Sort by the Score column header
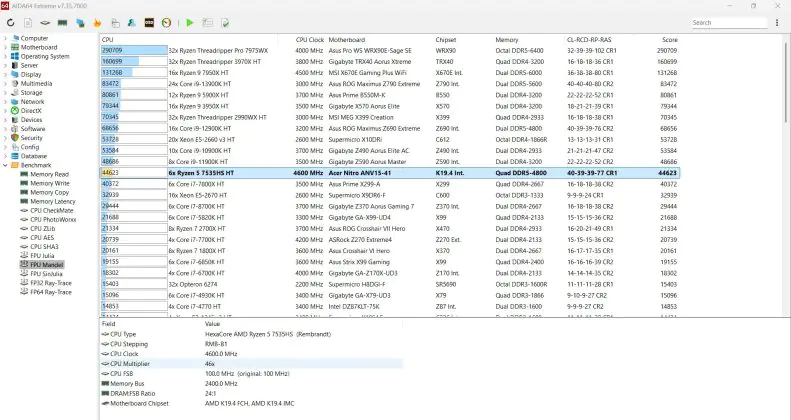The image size is (791, 420). point(669,40)
